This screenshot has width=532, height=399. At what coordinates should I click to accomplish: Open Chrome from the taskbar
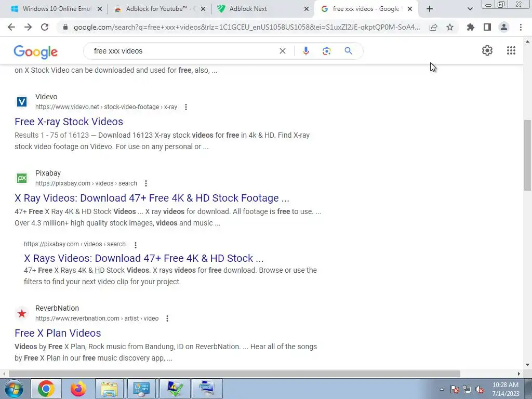46,389
